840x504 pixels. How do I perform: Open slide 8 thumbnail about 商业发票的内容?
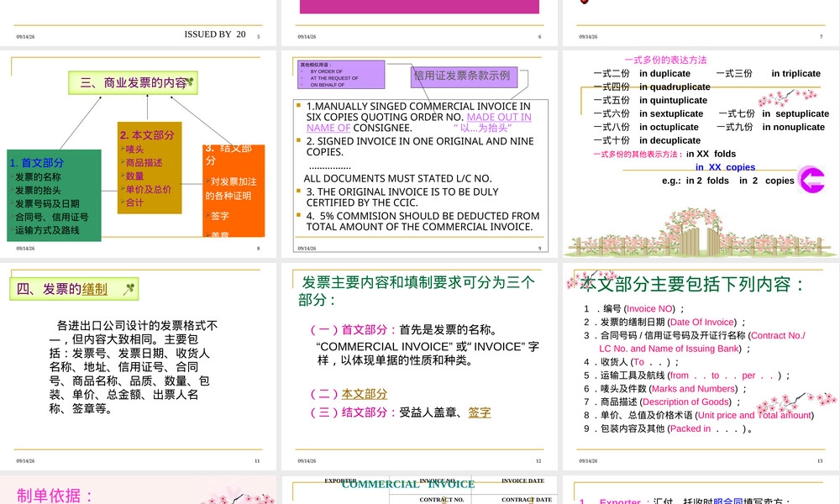point(139,154)
